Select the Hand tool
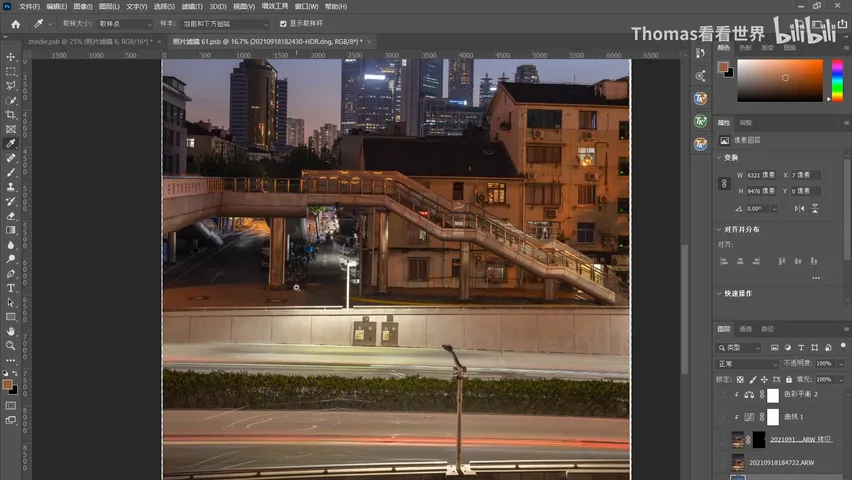 pos(11,331)
